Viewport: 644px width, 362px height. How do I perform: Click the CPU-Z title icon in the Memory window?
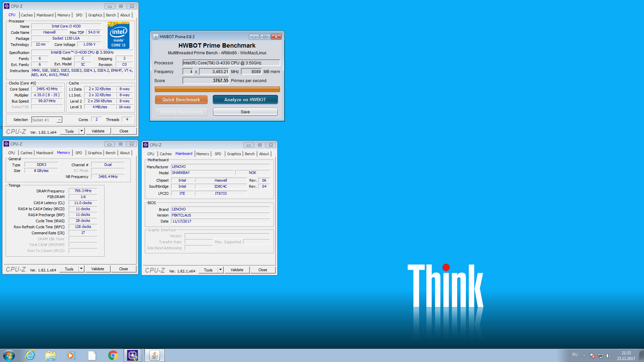[6, 144]
